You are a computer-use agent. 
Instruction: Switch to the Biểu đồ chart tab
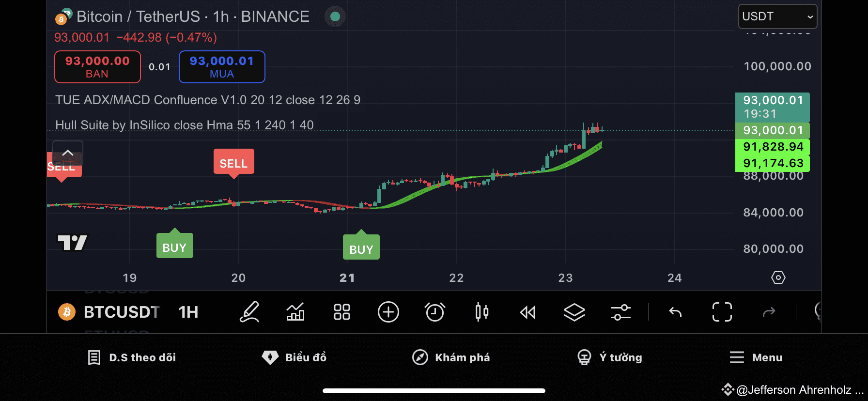(x=294, y=357)
